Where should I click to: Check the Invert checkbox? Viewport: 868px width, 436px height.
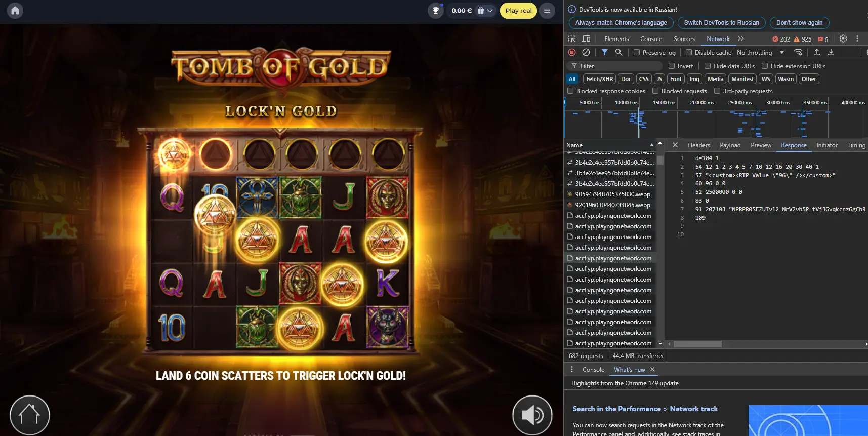[672, 66]
